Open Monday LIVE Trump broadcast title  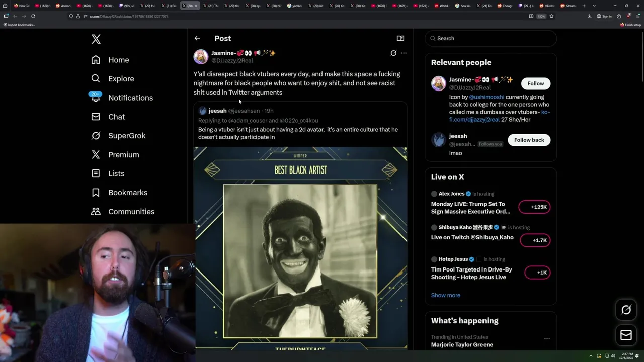click(x=470, y=208)
